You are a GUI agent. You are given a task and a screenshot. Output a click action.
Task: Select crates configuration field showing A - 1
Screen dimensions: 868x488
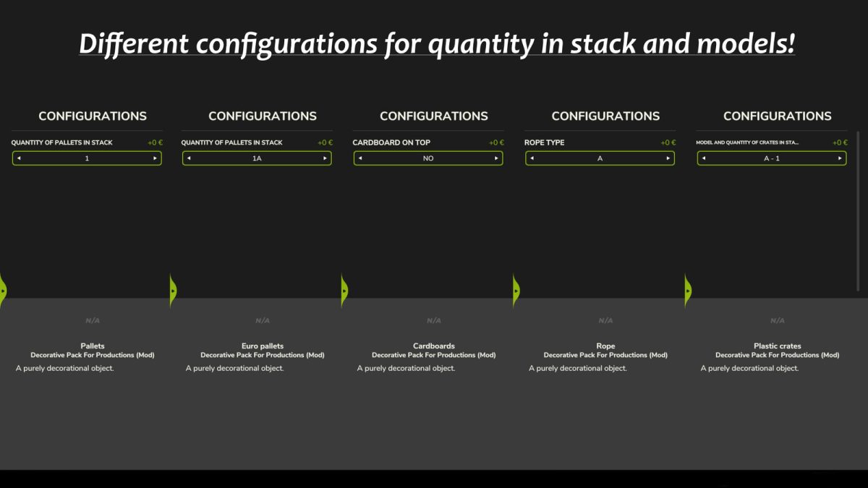772,158
